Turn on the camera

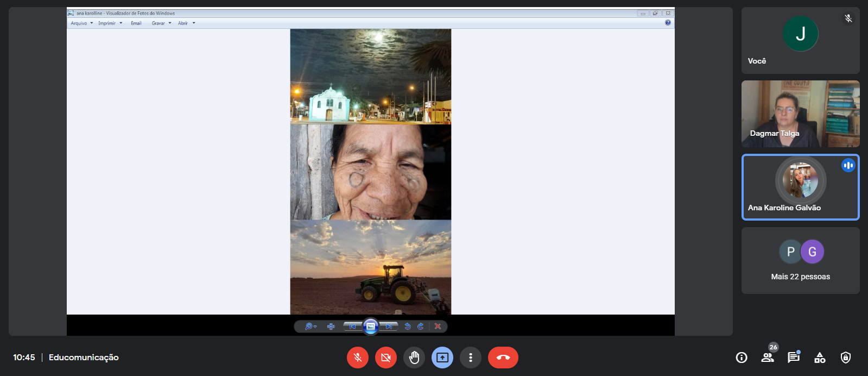(x=386, y=358)
